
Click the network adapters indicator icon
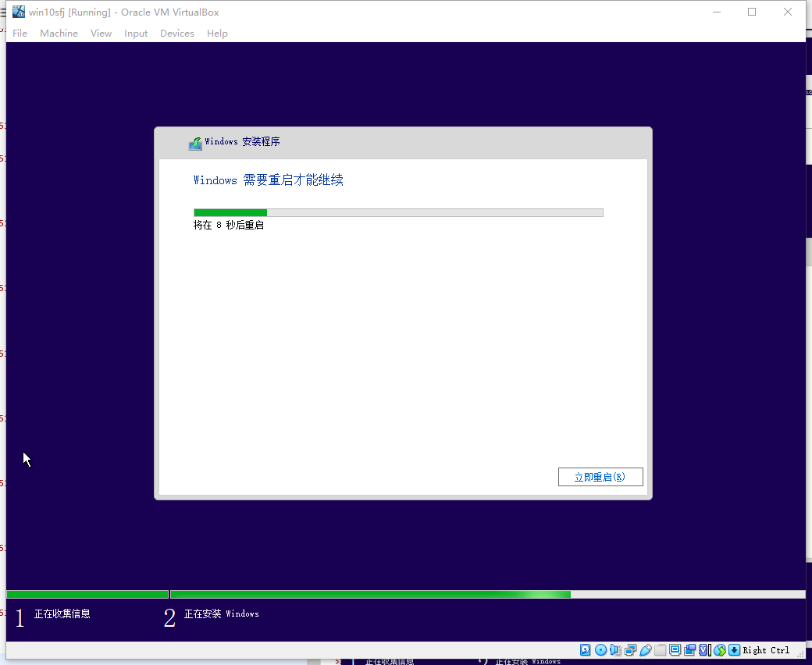pyautogui.click(x=630, y=650)
